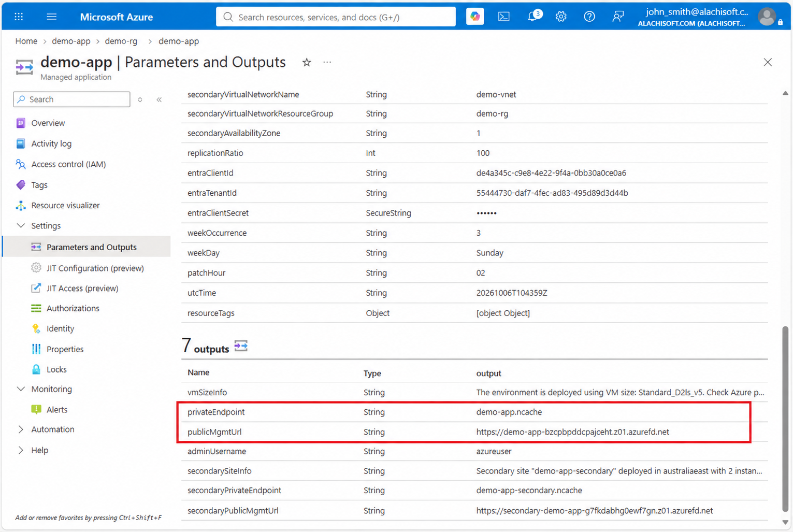The image size is (793, 532).
Task: Open the Azure portal hamburger menu
Action: click(x=51, y=17)
